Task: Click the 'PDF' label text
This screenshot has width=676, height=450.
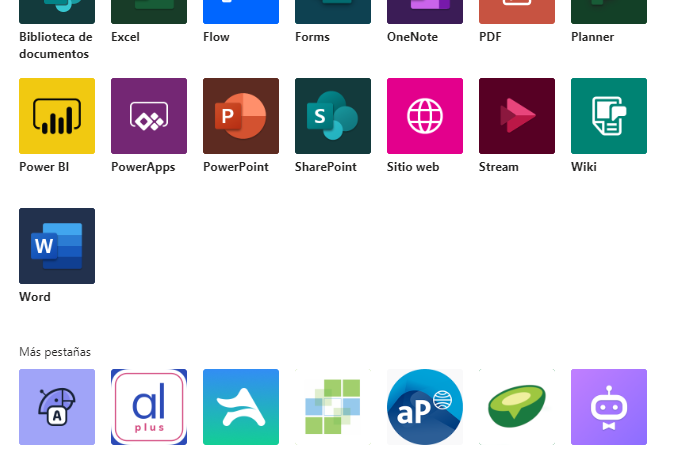Action: tap(490, 37)
